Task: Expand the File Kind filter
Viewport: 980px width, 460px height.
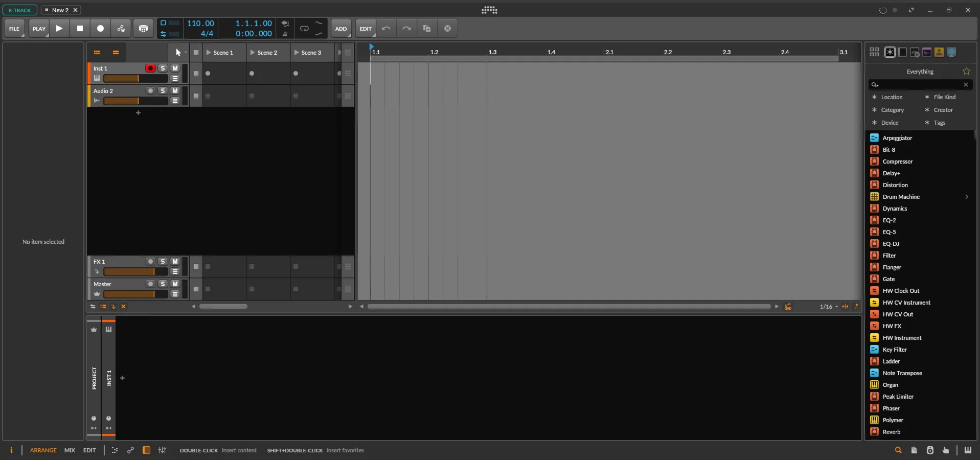Action: 940,97
